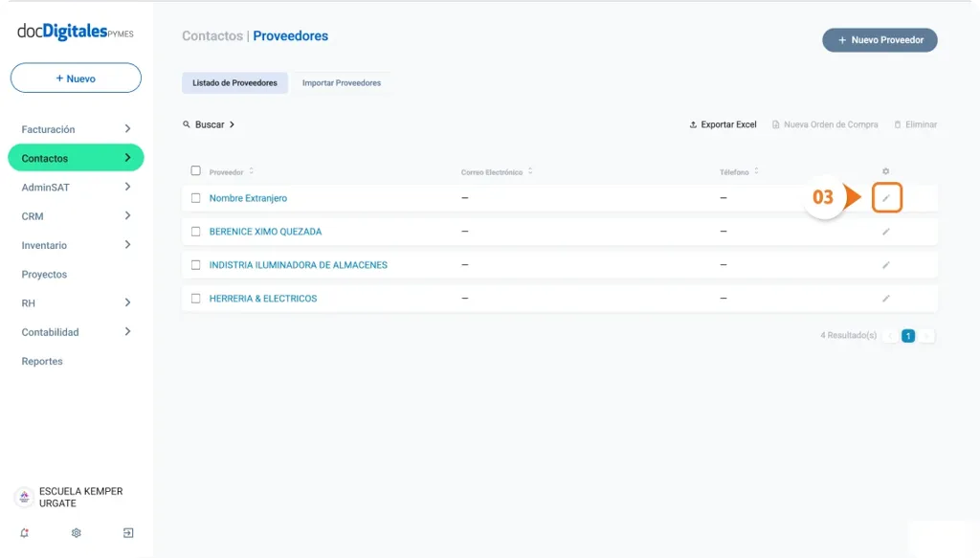Click the pencil edit icon for Nombre Extranjero
This screenshot has height=558, width=980.
coord(886,198)
